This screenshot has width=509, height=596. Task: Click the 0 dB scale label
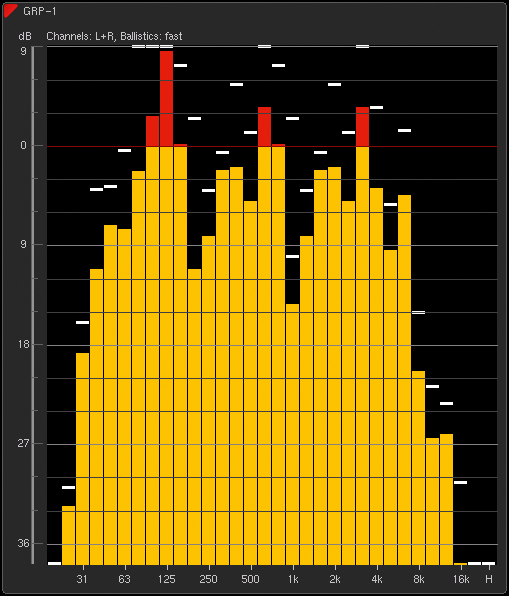[x=24, y=146]
